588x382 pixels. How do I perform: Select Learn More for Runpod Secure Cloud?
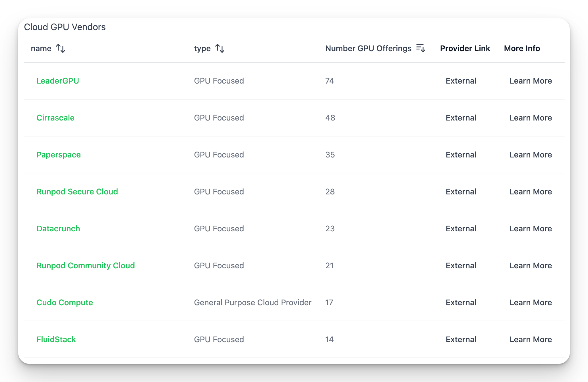click(531, 192)
